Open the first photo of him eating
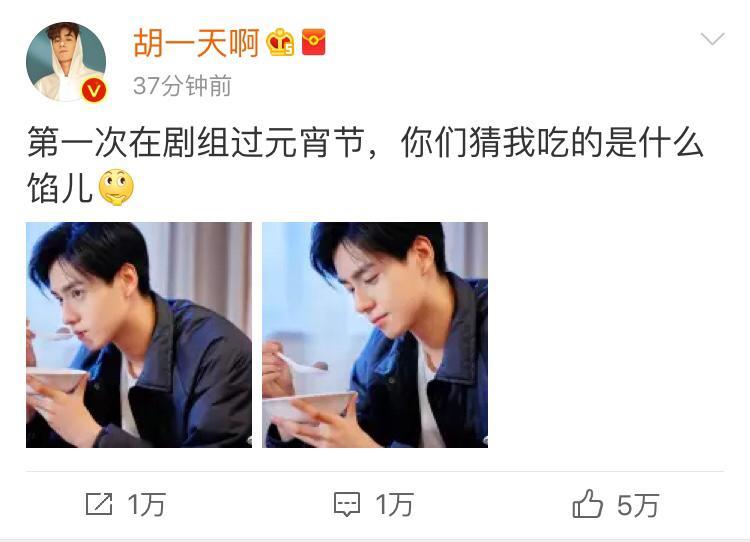The width and height of the screenshot is (750, 542). [x=139, y=335]
